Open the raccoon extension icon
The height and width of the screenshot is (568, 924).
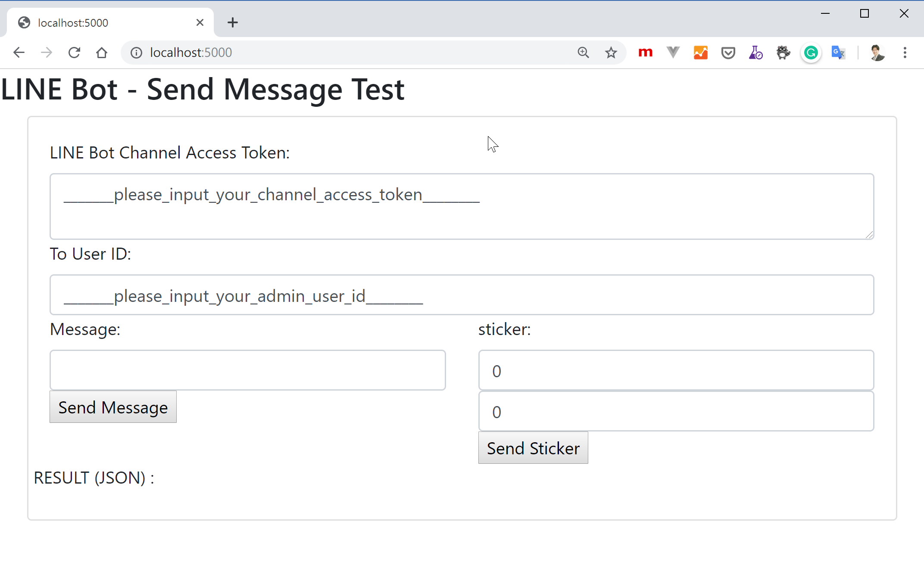click(783, 53)
